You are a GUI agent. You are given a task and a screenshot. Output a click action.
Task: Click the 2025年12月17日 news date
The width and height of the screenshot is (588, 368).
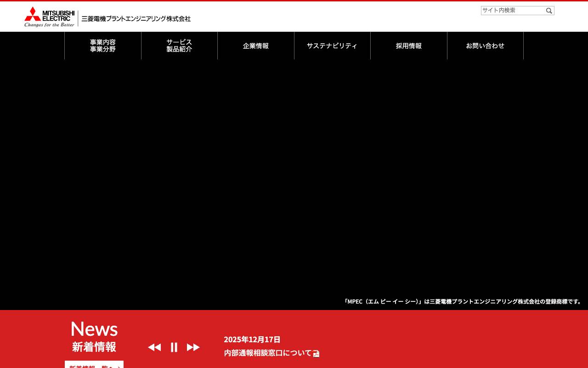pyautogui.click(x=252, y=339)
